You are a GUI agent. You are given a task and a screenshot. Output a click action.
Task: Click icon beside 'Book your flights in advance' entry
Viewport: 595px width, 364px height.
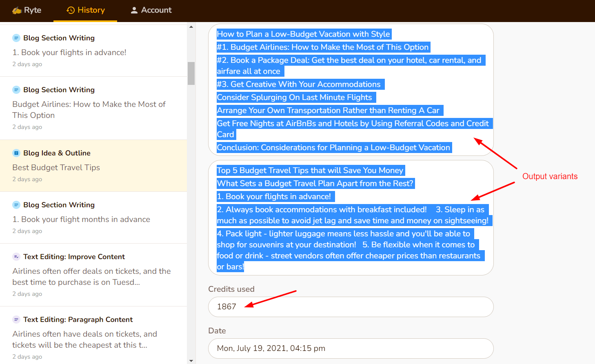click(16, 38)
